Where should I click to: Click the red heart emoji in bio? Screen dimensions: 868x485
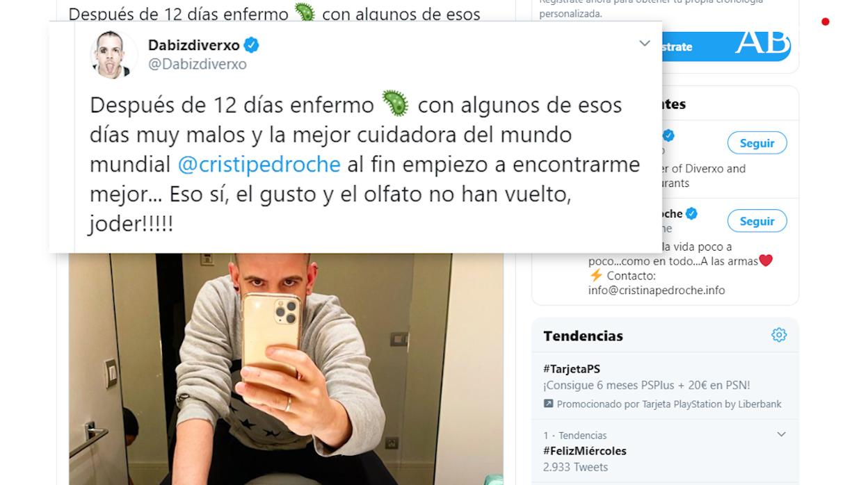(766, 261)
